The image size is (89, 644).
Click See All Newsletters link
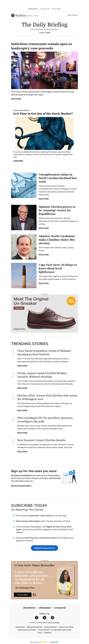(21, 486)
